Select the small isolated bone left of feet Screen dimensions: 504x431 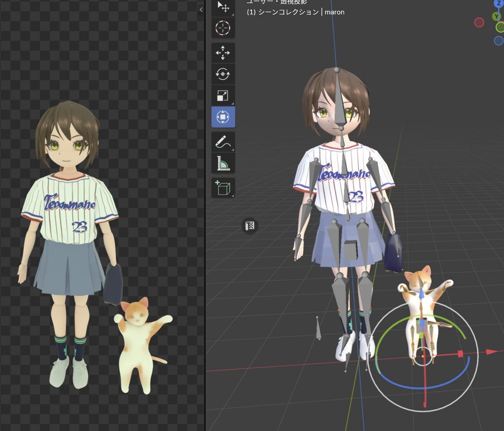point(318,329)
